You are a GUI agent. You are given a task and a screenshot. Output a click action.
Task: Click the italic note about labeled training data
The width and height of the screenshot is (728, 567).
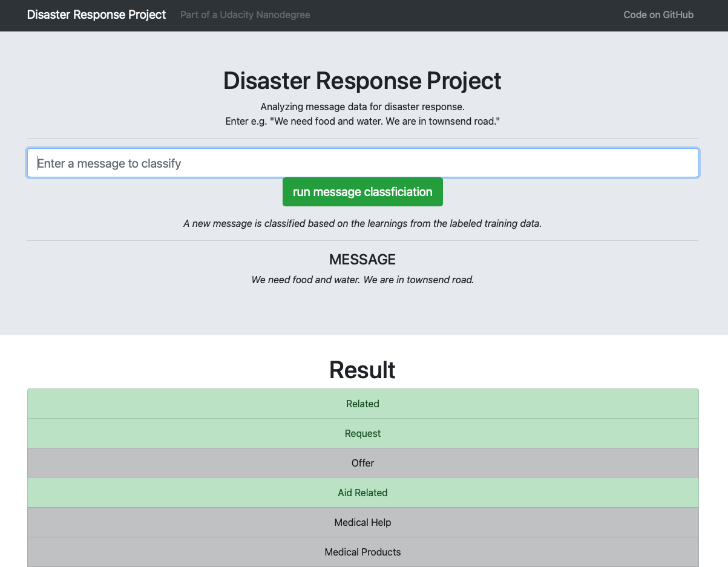click(x=362, y=223)
